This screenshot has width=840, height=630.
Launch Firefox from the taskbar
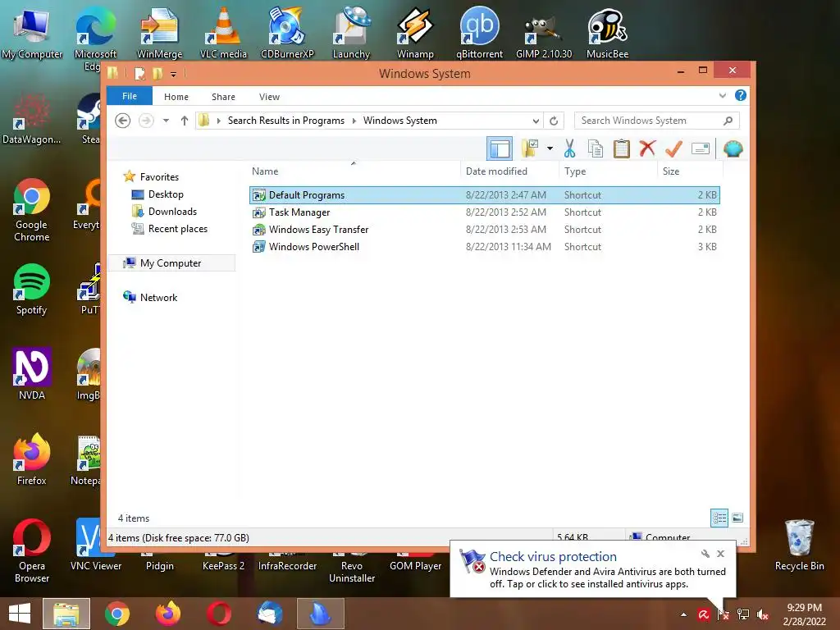(x=167, y=614)
